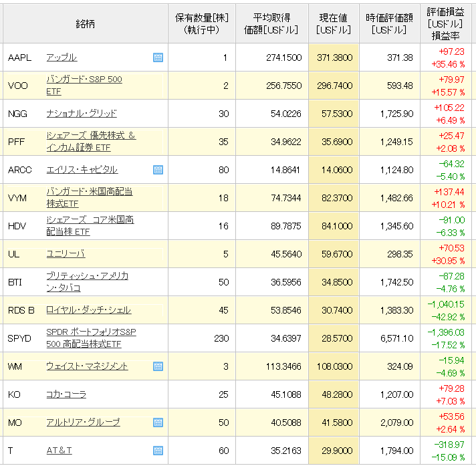Select the KO ticker symbol
This screenshot has height=470, width=476.
point(14,394)
